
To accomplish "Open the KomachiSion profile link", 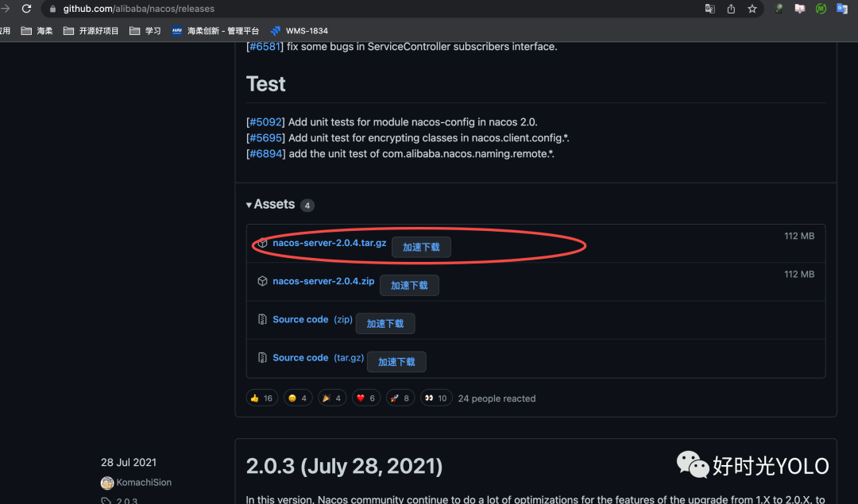I will tap(144, 482).
